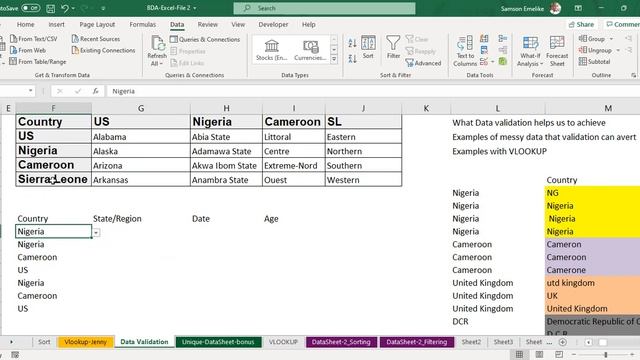Screen dimensions: 640x360
Task: Select the Currencies data type
Action: [x=310, y=49]
